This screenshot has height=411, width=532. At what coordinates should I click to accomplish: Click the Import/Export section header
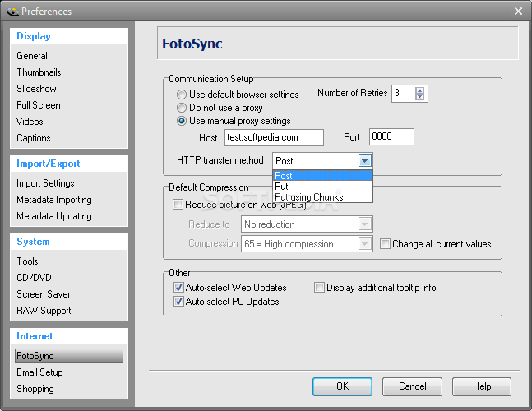[49, 164]
